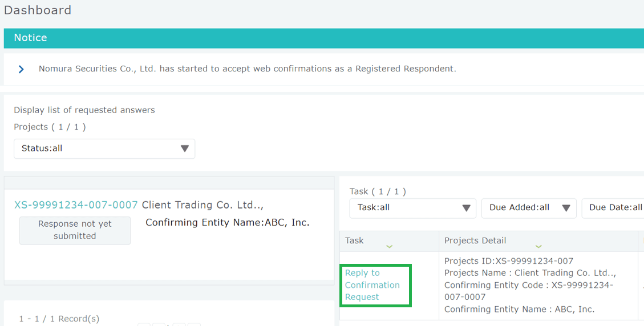Click the Dashboard page title
Viewport: 644px width, 329px height.
pyautogui.click(x=38, y=10)
